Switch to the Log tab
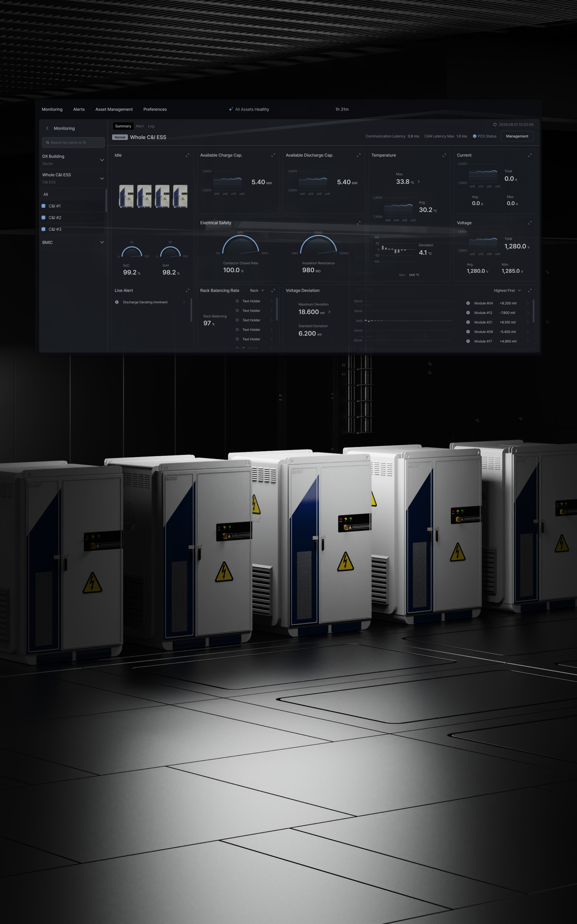The width and height of the screenshot is (577, 924). tap(151, 126)
